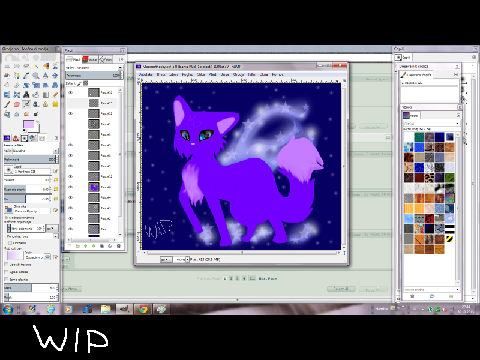Open tab configure menu of Layers dock
Screen dimensions: 480x360
point(121,59)
